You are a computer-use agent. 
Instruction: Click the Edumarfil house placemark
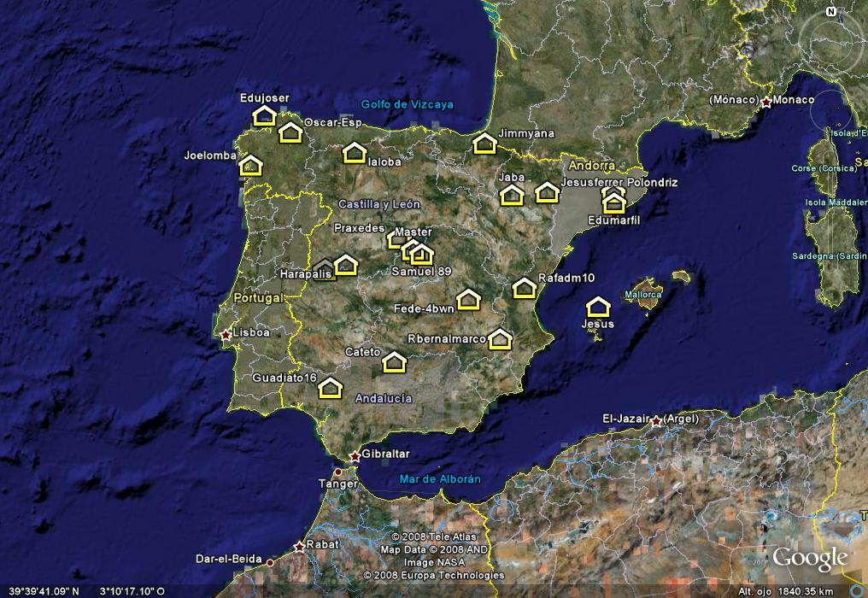coord(613,203)
